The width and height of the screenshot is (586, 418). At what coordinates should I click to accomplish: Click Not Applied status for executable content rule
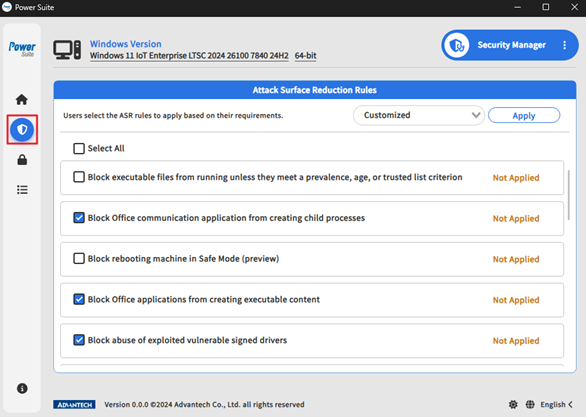pos(516,300)
